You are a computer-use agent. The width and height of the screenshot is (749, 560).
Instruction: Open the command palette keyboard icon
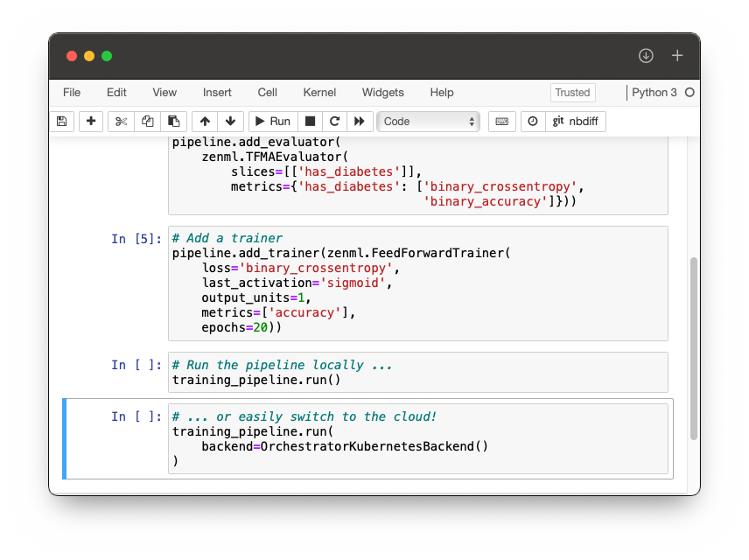[x=502, y=122]
